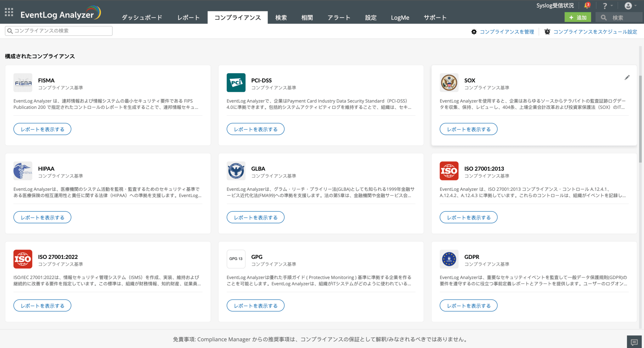Viewport: 644px width, 348px height.
Task: Click the PCI-DSS logo thumbnail
Action: click(236, 83)
